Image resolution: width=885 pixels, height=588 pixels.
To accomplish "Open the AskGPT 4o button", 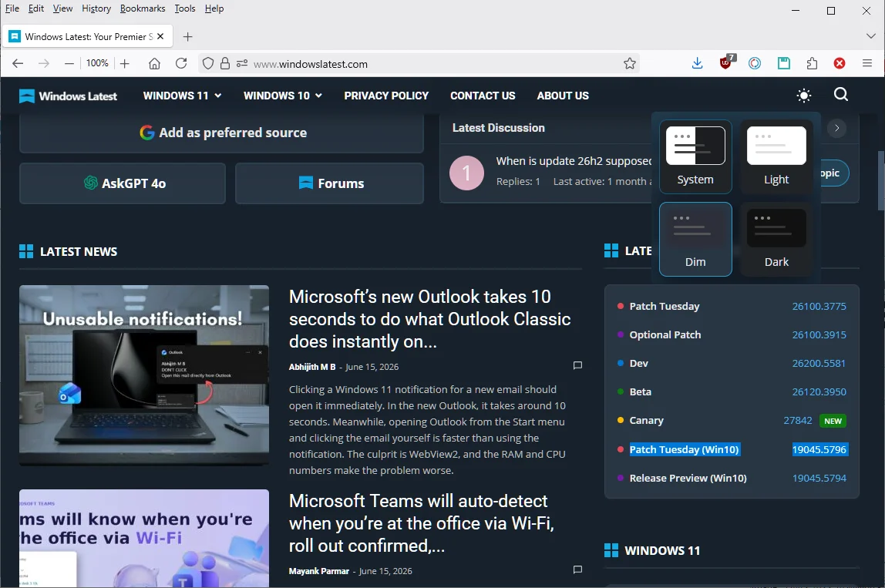I will click(x=123, y=183).
